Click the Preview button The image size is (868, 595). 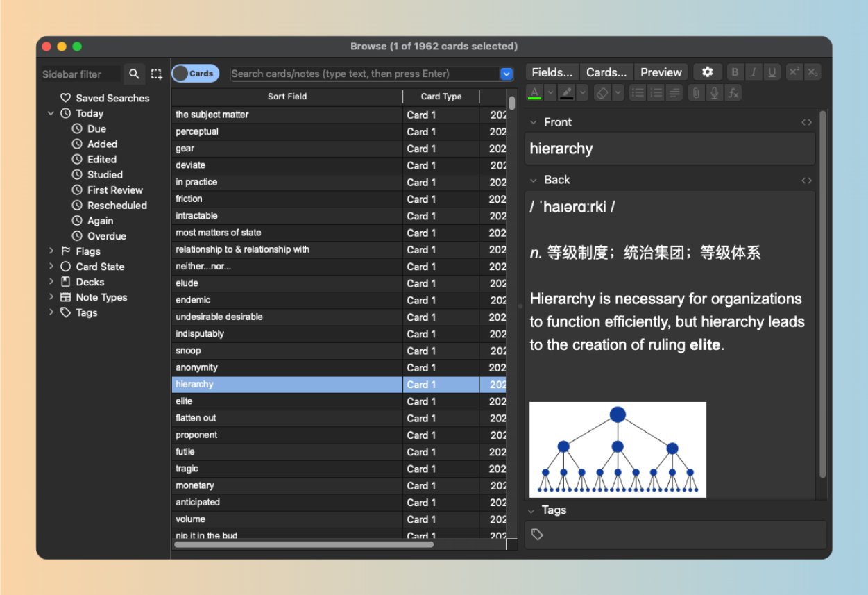[661, 72]
